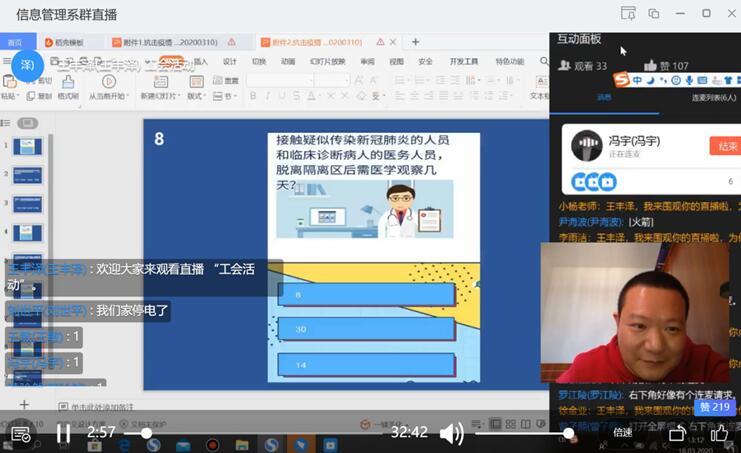Viewport: 741px width, 453px height.
Task: Click the 格式刷 format painter icon
Action: tap(69, 82)
